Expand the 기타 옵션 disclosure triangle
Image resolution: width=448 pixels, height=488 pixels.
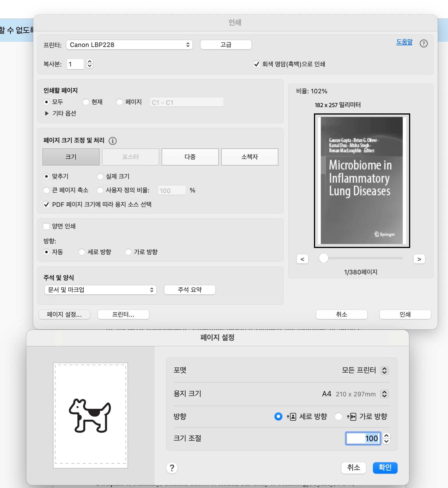pyautogui.click(x=47, y=113)
